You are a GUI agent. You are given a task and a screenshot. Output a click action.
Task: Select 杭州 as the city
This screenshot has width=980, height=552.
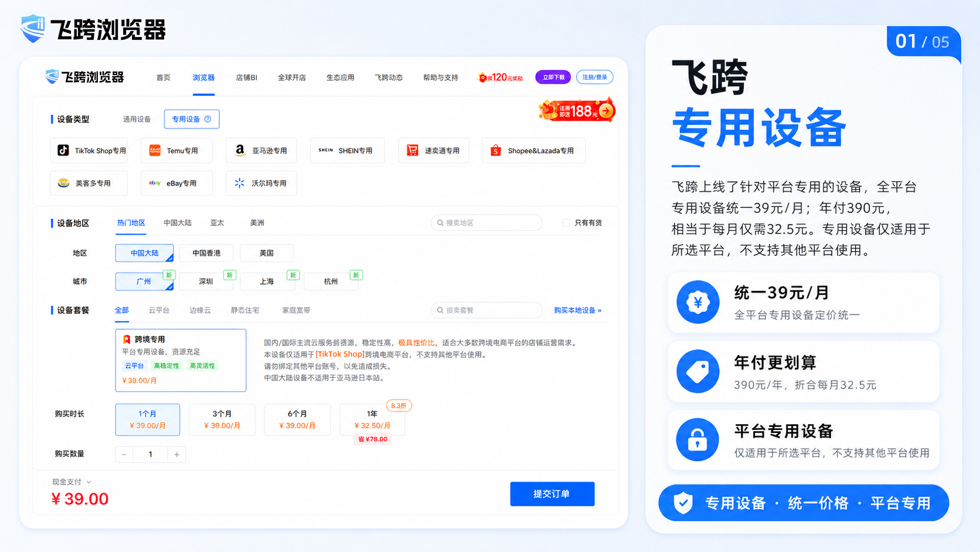[331, 282]
